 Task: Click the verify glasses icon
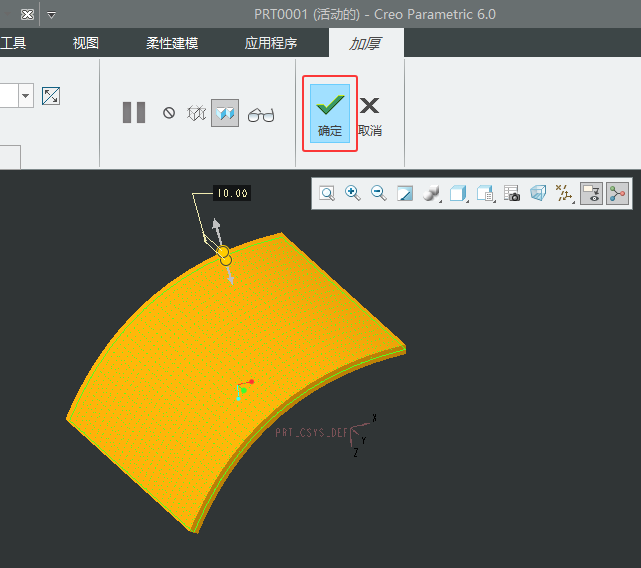[260, 115]
